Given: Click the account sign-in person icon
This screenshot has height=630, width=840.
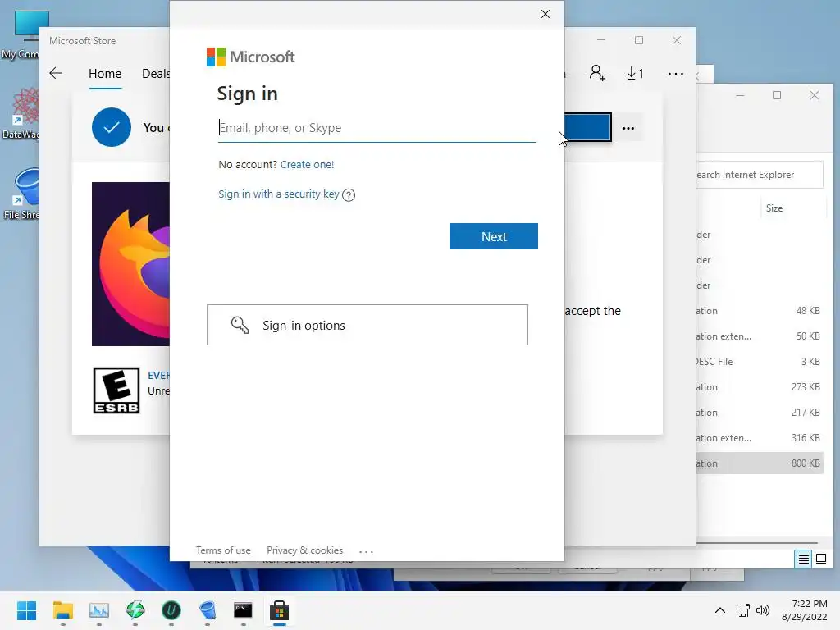Looking at the screenshot, I should coord(597,73).
